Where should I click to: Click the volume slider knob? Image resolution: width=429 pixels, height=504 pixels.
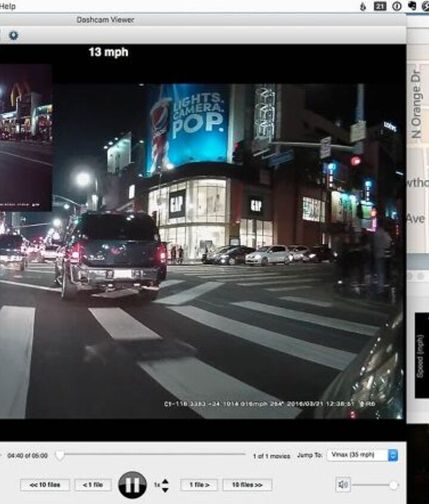[x=393, y=485]
